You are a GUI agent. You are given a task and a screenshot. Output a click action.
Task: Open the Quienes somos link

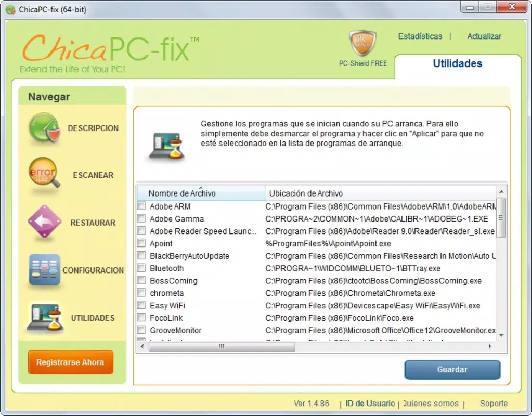(x=430, y=404)
